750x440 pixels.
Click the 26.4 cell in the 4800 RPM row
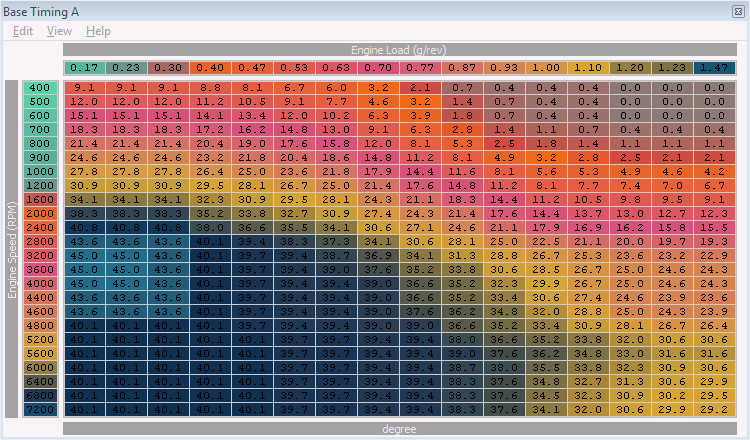point(715,326)
